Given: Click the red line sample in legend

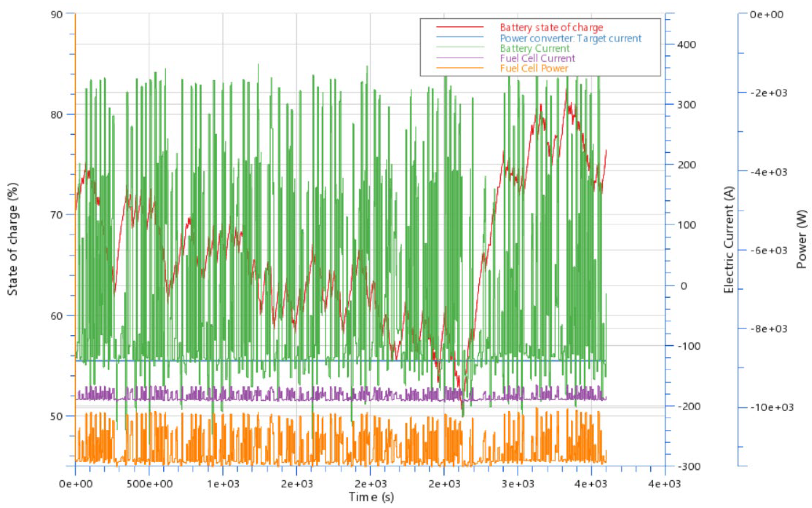Looking at the screenshot, I should (x=460, y=27).
